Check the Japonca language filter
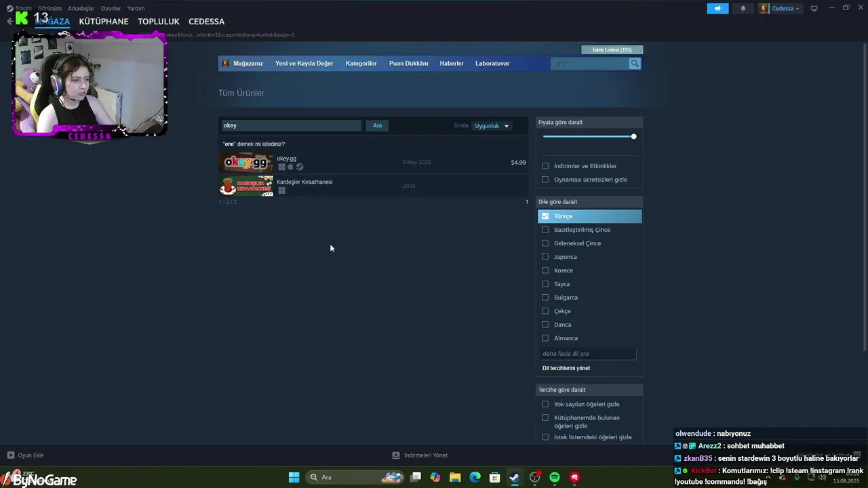The width and height of the screenshot is (868, 488). tap(545, 257)
